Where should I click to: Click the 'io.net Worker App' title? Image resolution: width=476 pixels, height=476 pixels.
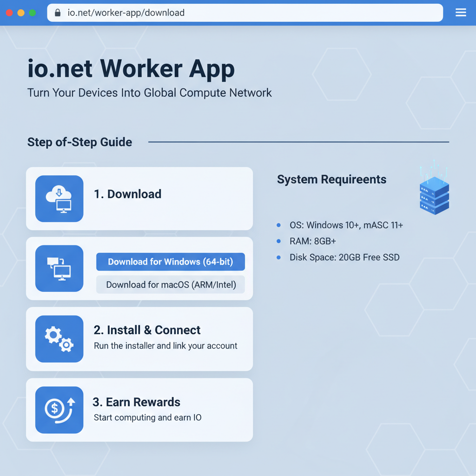point(131,69)
